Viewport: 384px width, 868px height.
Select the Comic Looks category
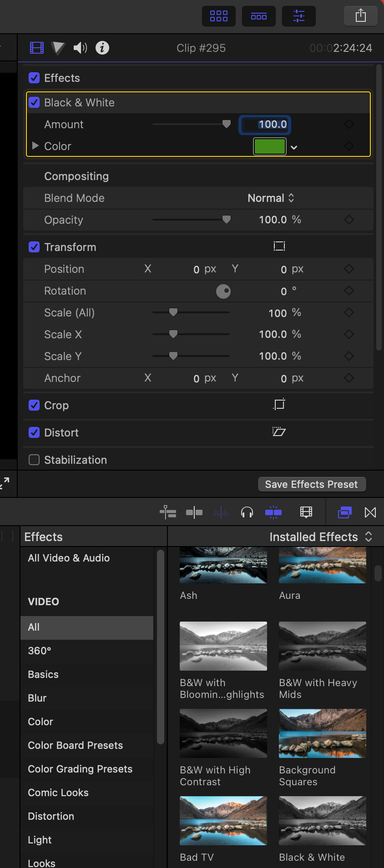click(58, 793)
